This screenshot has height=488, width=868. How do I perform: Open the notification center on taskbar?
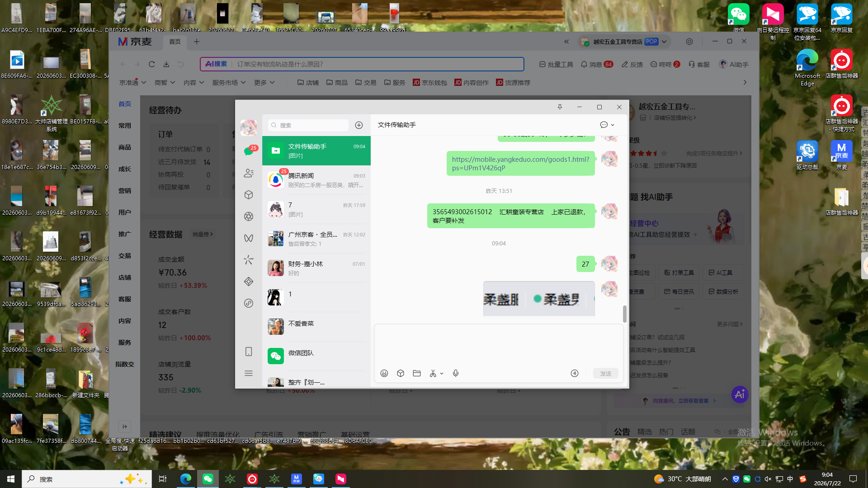[x=853, y=479]
